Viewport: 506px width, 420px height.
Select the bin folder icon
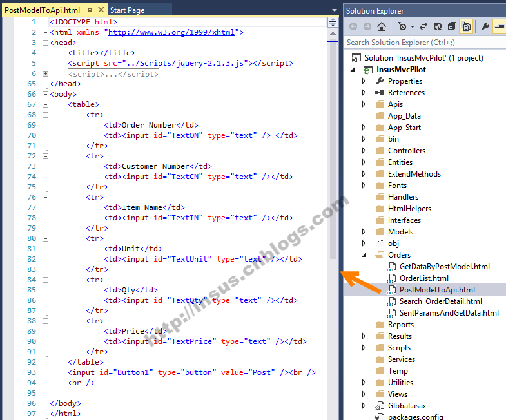[380, 139]
